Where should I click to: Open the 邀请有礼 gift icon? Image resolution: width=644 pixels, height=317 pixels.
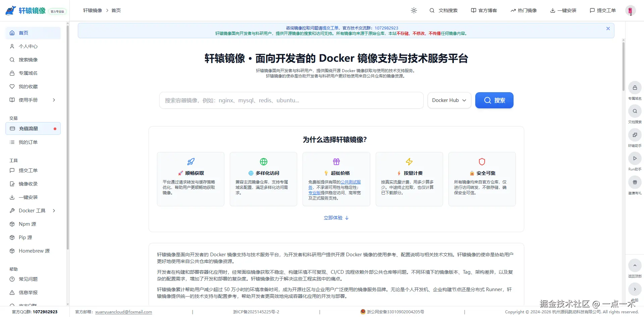635,182
